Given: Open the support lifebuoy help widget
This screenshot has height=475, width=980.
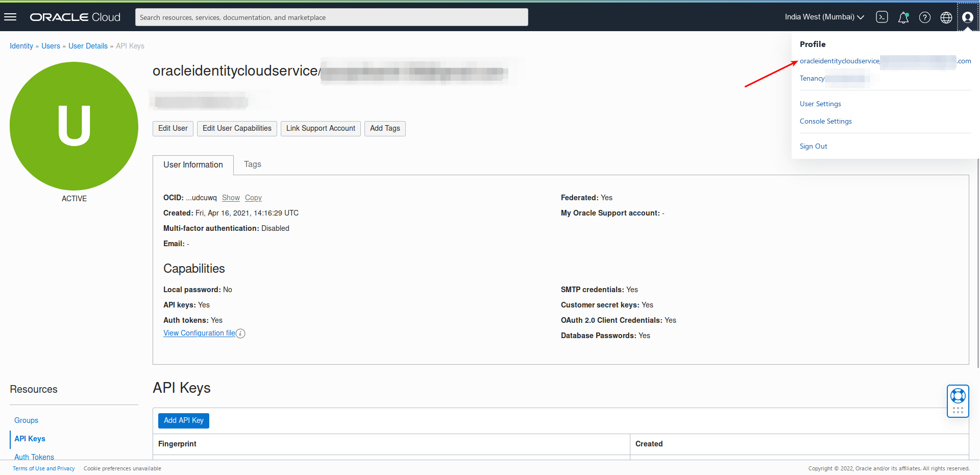Looking at the screenshot, I should pyautogui.click(x=958, y=401).
